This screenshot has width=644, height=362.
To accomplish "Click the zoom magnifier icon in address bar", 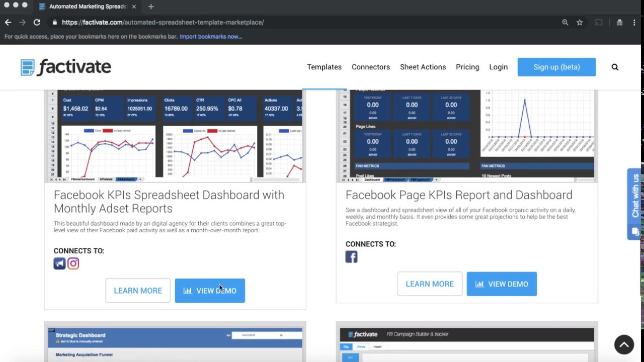I will tap(565, 22).
